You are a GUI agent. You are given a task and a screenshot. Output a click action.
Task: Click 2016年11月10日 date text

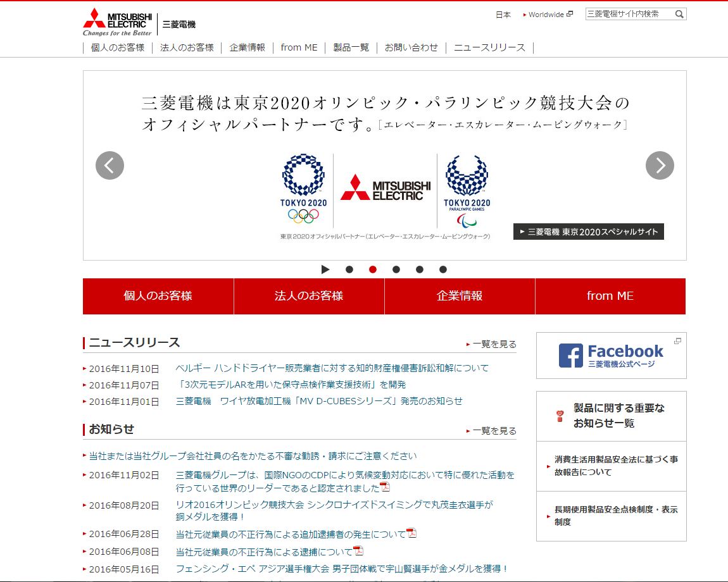124,369
